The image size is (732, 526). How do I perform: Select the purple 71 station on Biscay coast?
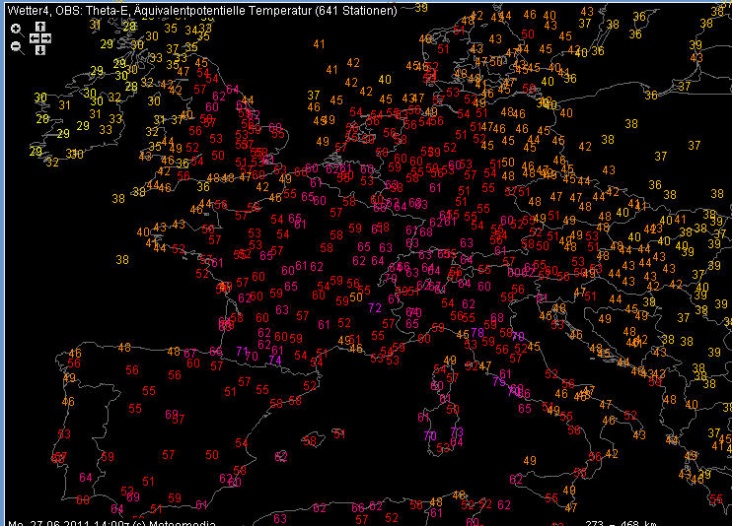coord(241,351)
